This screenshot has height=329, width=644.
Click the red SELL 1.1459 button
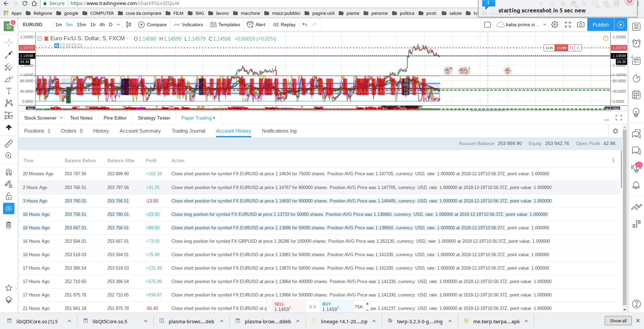coord(288,307)
